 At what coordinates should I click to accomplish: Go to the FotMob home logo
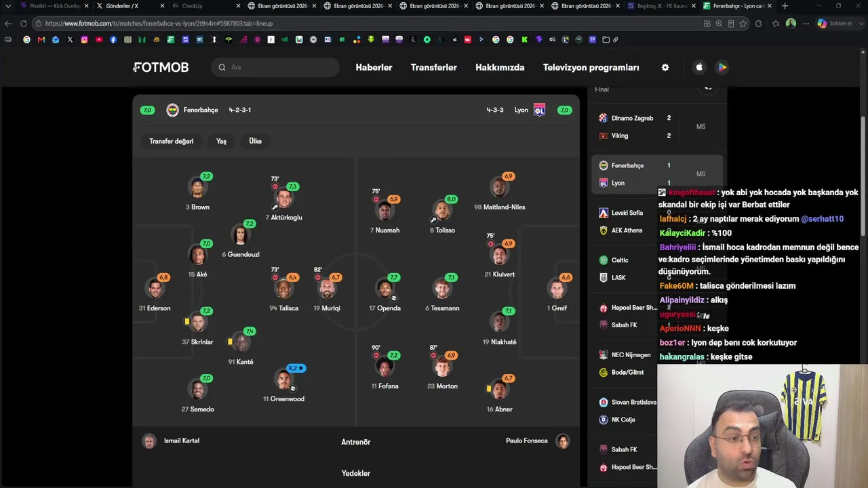click(x=161, y=67)
